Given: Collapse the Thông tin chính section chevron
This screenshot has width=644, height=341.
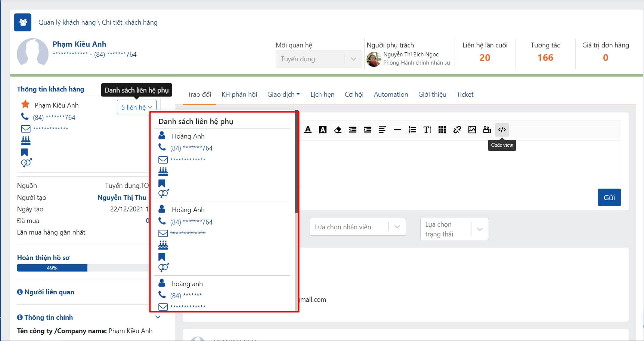Looking at the screenshot, I should (x=158, y=317).
